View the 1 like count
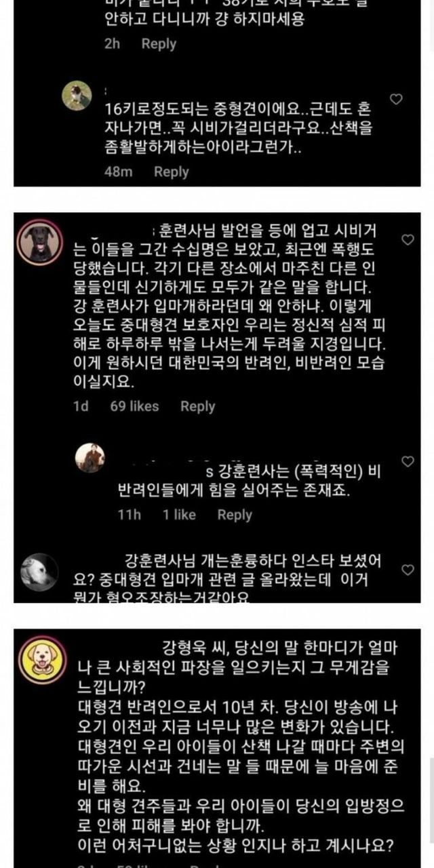The height and width of the screenshot is (868, 434). coord(179,515)
